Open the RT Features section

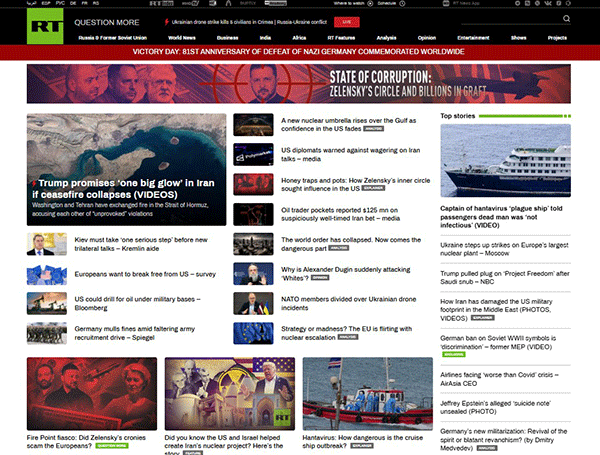pyautogui.click(x=341, y=38)
